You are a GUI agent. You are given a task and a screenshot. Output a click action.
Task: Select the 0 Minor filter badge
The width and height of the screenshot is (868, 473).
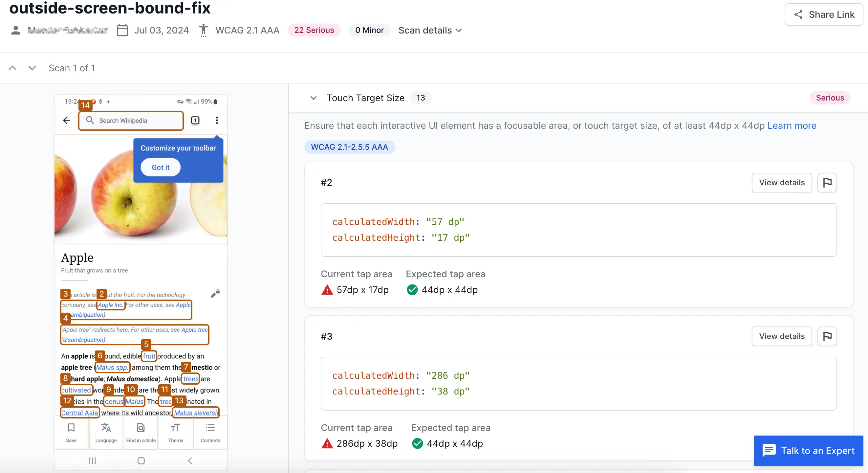[369, 30]
